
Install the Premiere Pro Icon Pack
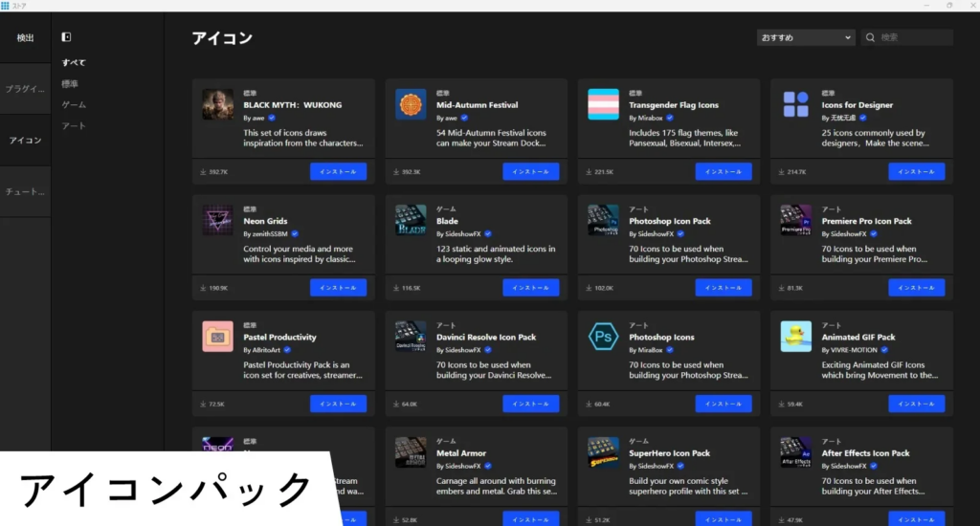(x=916, y=287)
